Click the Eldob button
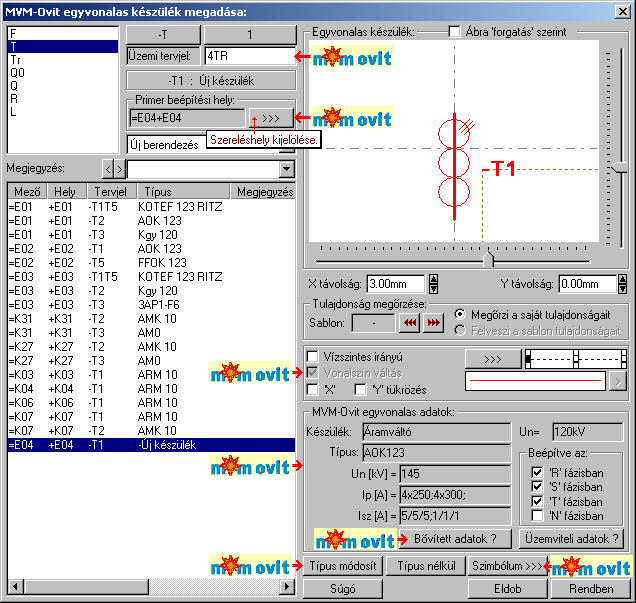The width and height of the screenshot is (636, 603). pyautogui.click(x=507, y=589)
